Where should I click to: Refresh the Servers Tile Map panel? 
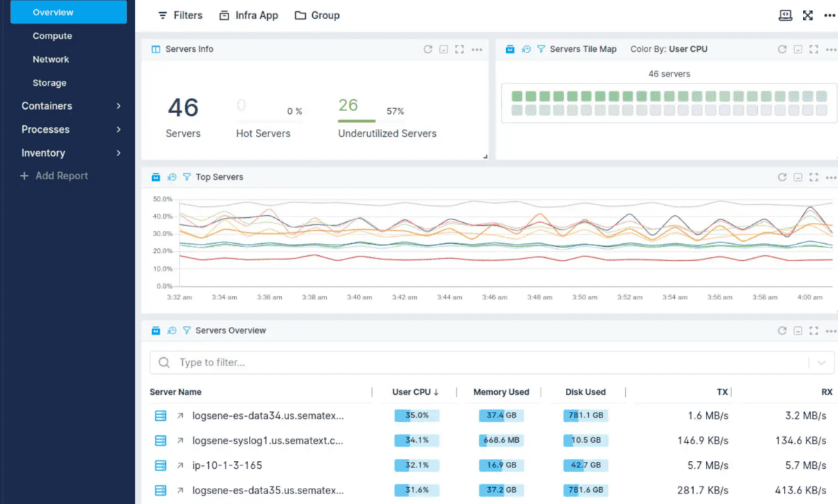782,49
